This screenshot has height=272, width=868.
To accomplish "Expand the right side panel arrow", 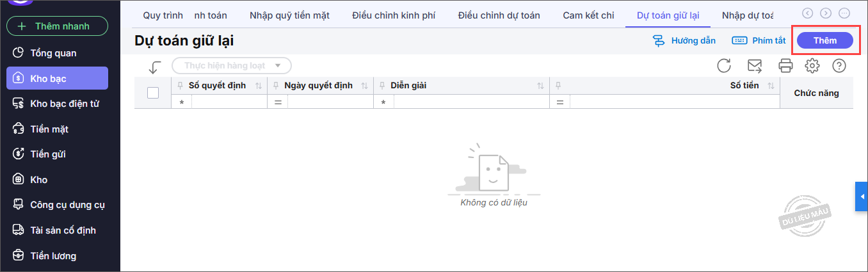I will 862,196.
